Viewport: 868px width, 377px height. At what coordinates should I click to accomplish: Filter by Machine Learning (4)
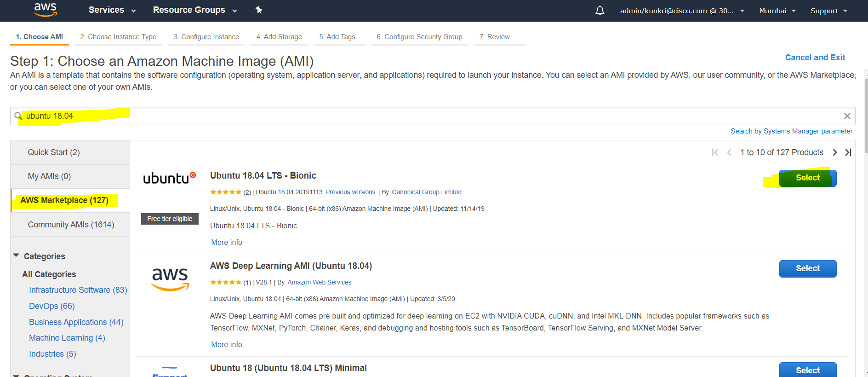coord(67,338)
